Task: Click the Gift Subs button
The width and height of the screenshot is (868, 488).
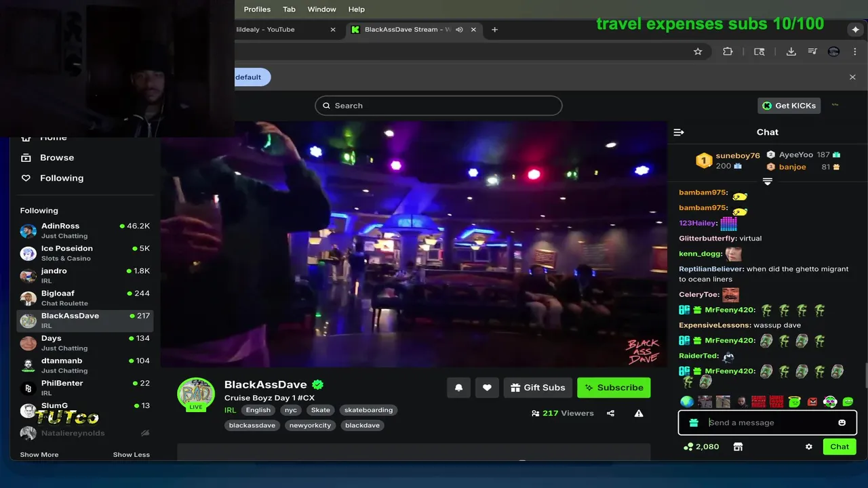Action: click(x=538, y=388)
